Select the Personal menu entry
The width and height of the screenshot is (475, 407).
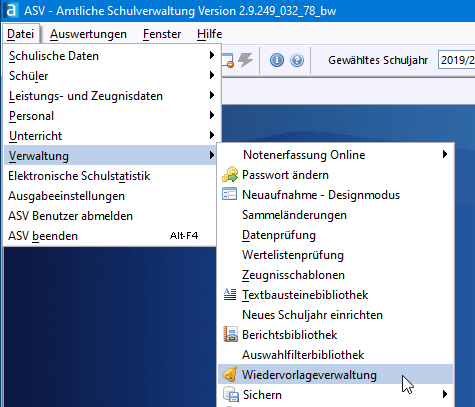coord(112,116)
